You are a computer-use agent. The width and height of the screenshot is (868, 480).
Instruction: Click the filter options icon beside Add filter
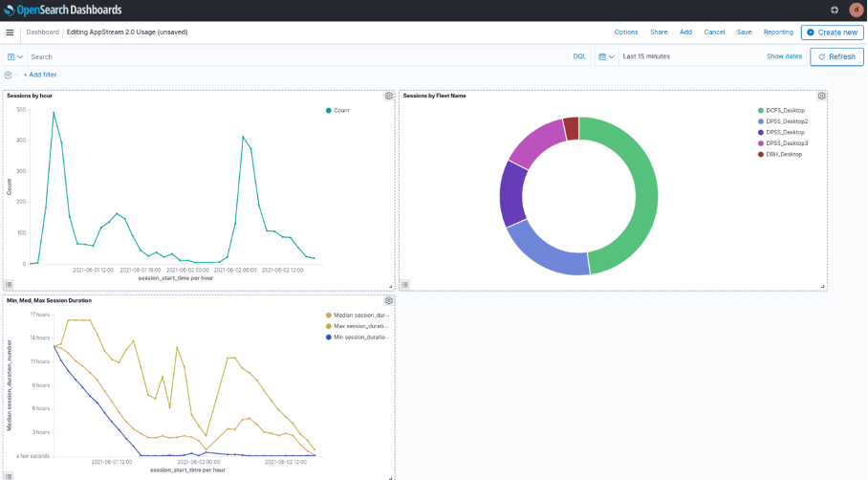9,75
